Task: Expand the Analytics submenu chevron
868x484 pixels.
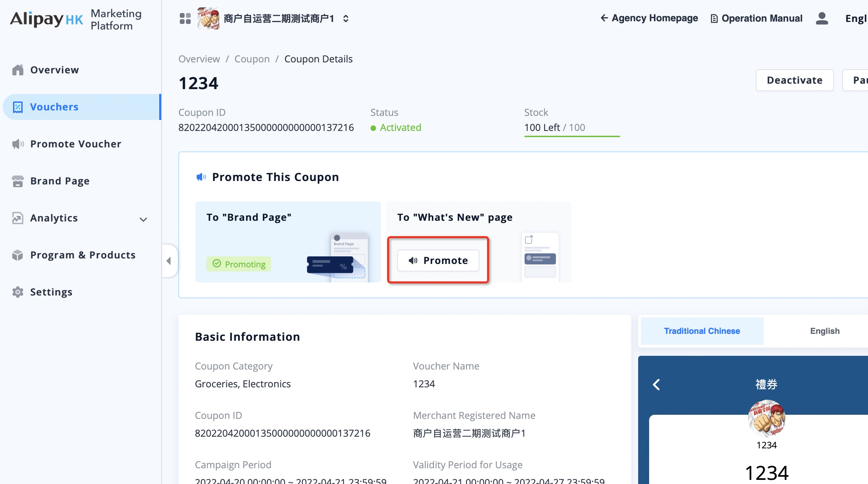Action: [143, 219]
